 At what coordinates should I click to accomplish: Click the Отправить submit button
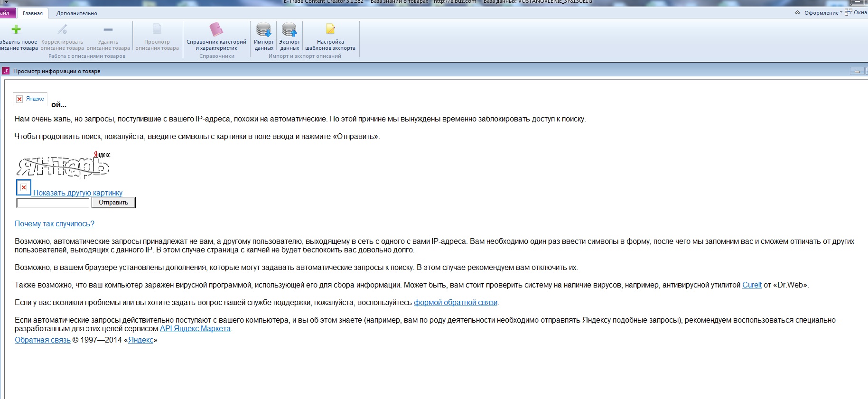pos(113,203)
